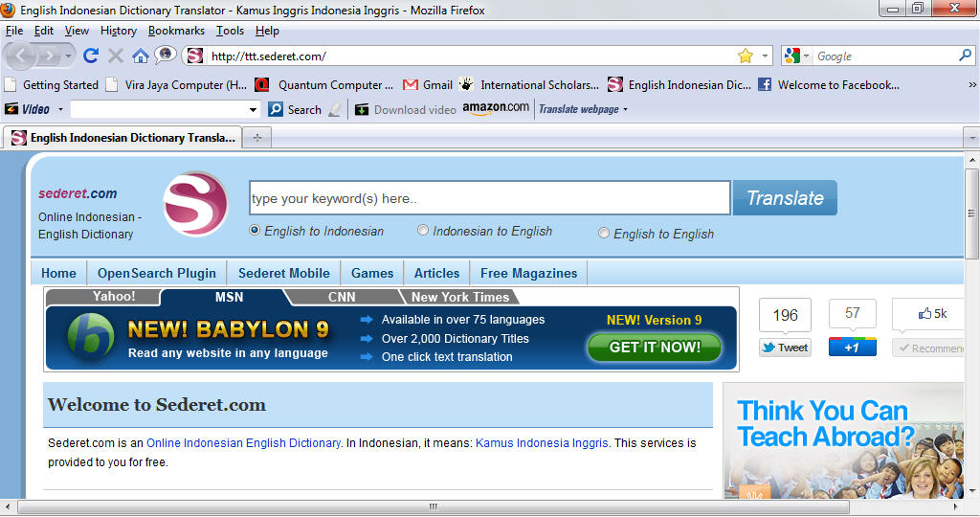Open the Sederet Mobile nav link
980x517 pixels.
pos(283,273)
